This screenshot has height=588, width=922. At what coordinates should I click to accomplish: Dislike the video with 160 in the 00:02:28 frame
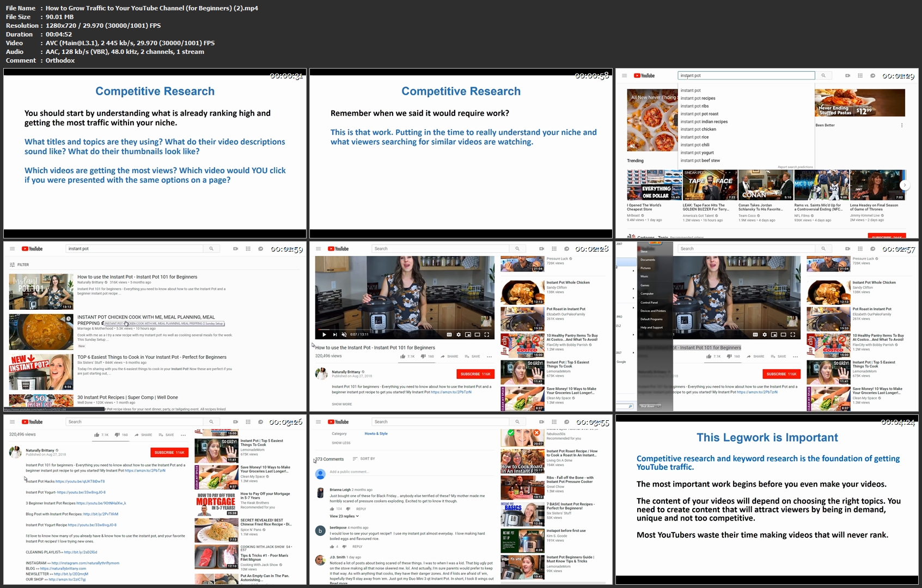coord(423,357)
